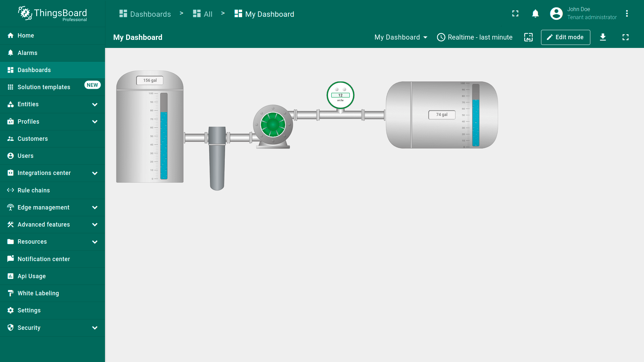Click the left tank's blue level bar
This screenshot has height=362, width=644.
point(164,146)
